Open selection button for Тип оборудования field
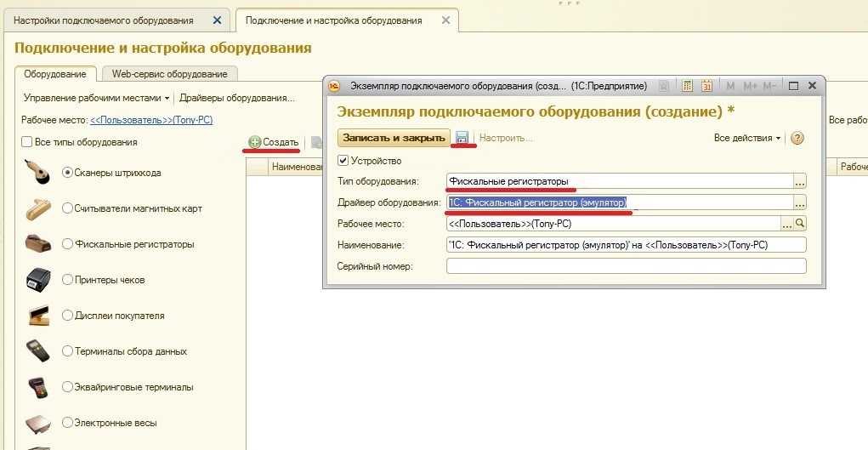Screen dimensions: 868x450 click(x=799, y=181)
